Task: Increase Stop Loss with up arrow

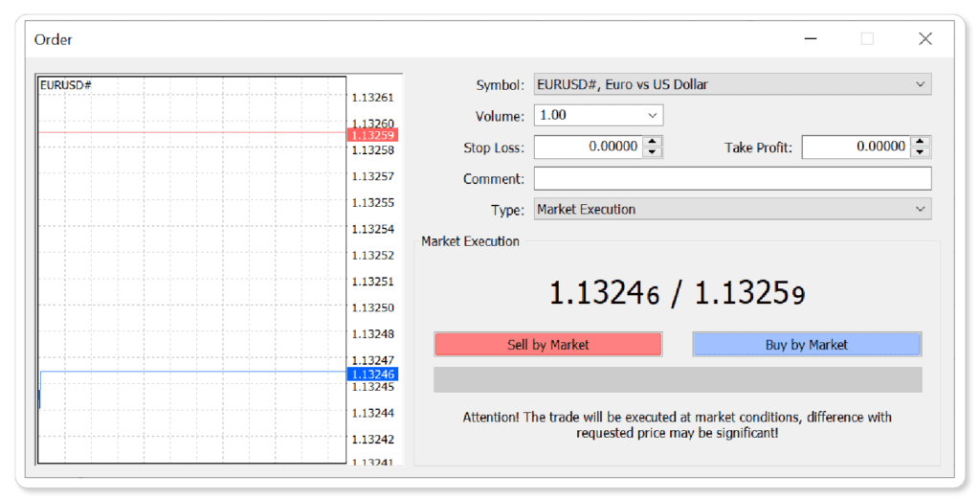Action: tap(652, 142)
